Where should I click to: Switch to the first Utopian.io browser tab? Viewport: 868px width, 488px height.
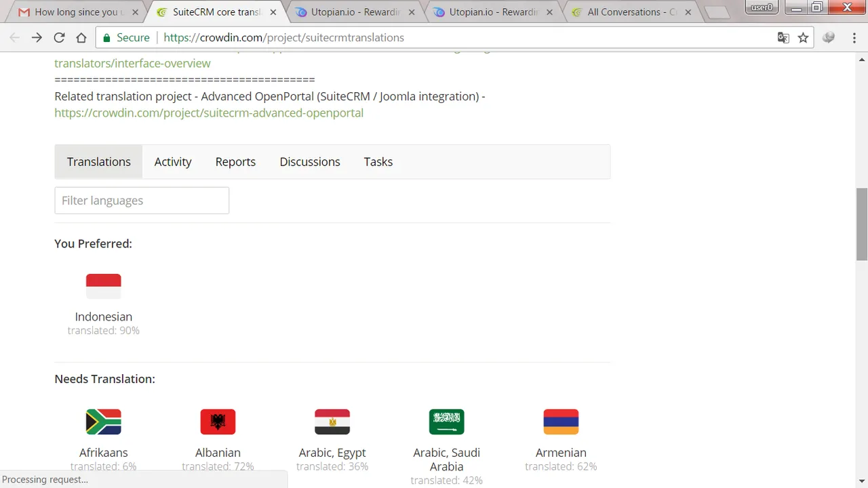353,12
